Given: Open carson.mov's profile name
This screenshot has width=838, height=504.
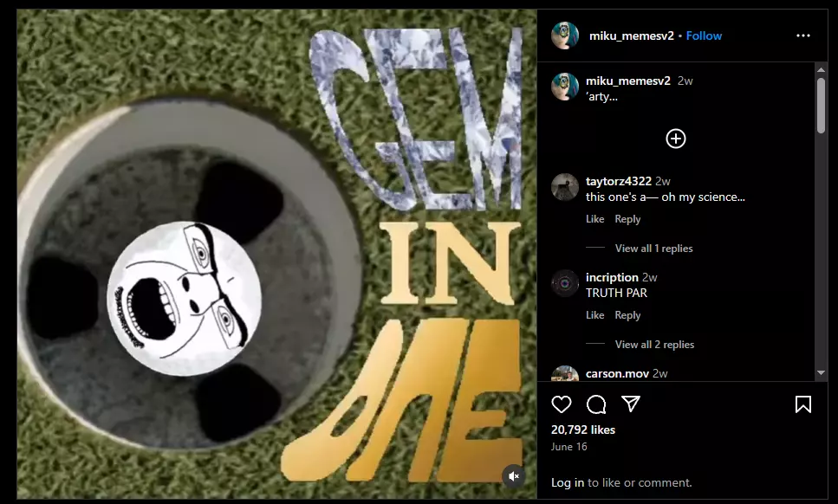Looking at the screenshot, I should pos(617,374).
